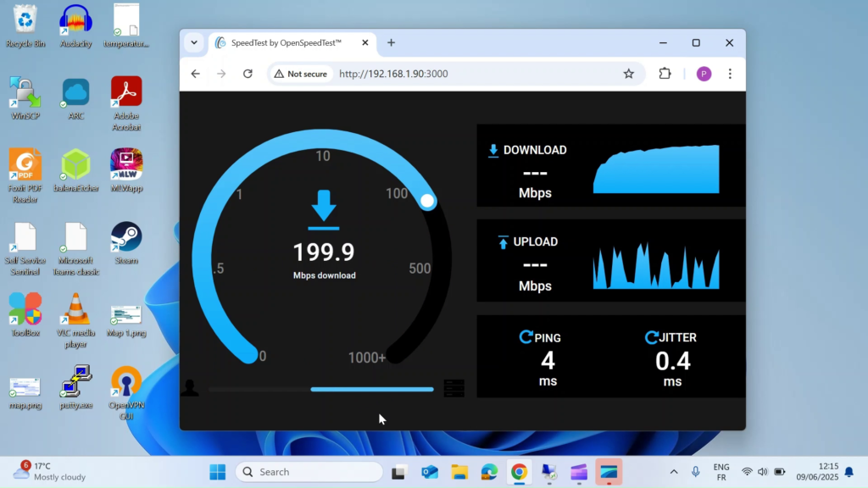Click the PING label with refresh icon

pos(540,337)
